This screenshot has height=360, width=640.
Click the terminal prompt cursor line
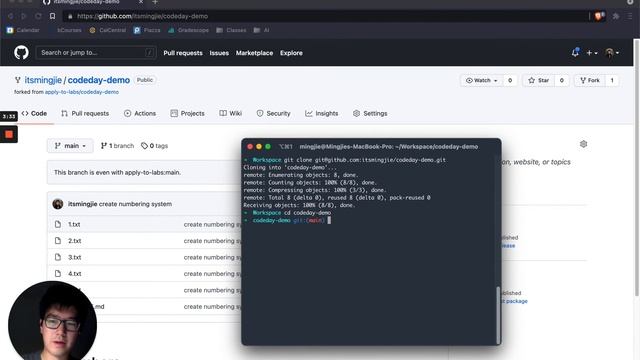point(288,220)
